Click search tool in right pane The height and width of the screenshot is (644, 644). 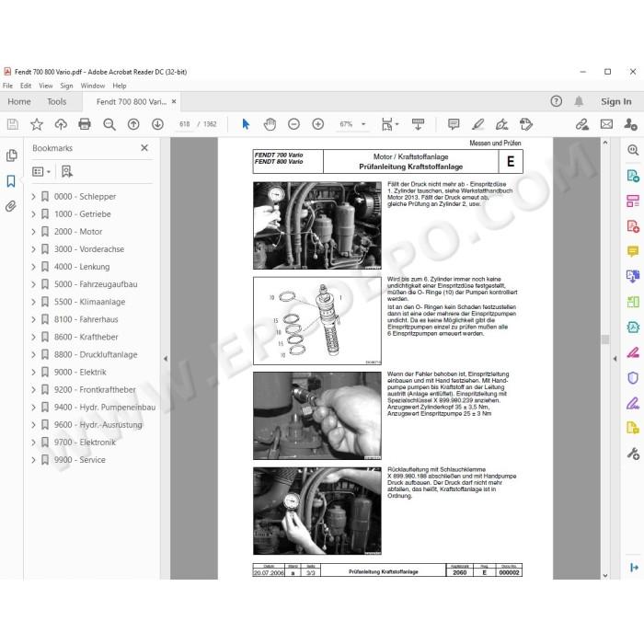(633, 150)
